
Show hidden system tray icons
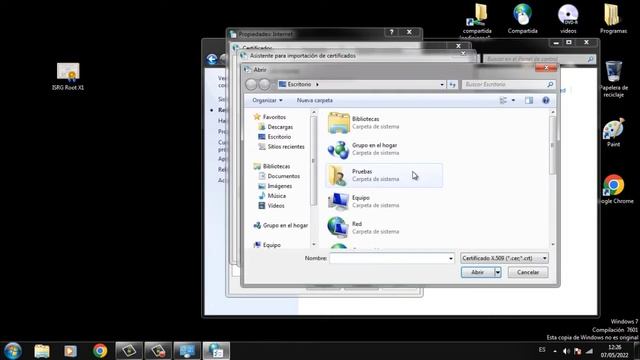(555, 351)
